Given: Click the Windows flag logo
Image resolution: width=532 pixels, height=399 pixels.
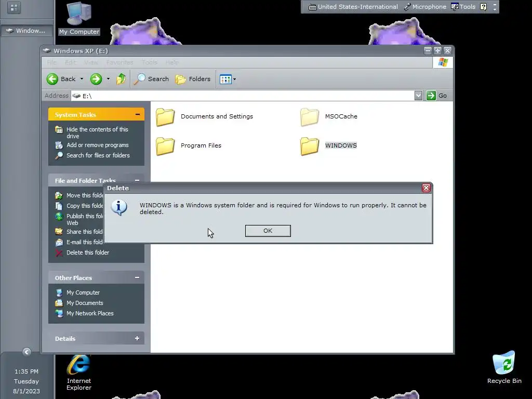Looking at the screenshot, I should 443,62.
